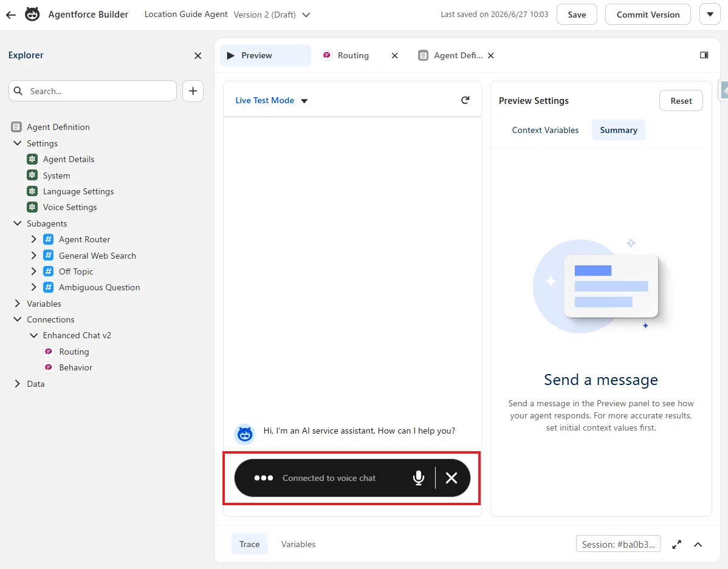
Task: Close the Explorer panel
Action: coord(197,56)
